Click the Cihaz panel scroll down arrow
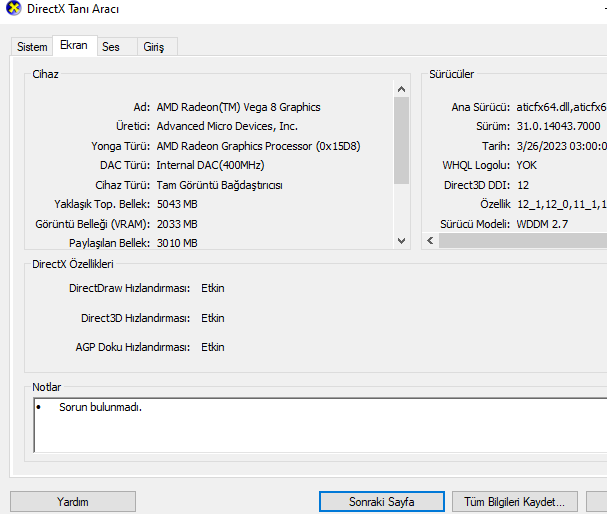607x514 pixels. click(401, 241)
